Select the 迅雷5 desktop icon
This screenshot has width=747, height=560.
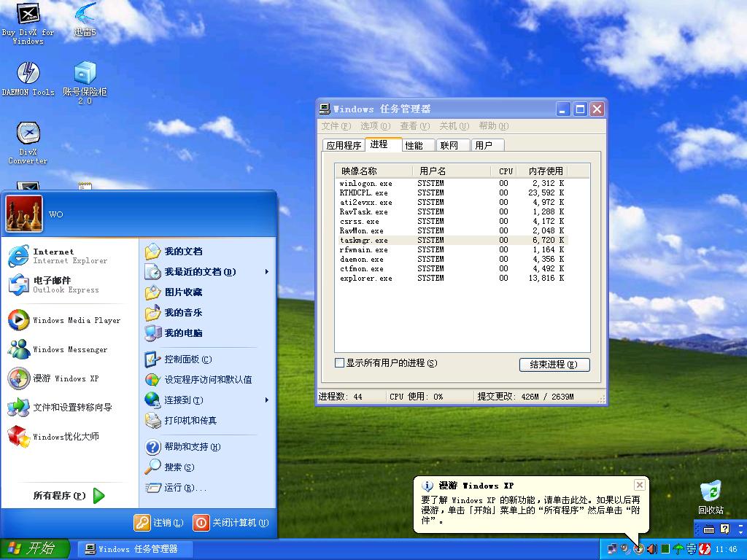[85, 19]
